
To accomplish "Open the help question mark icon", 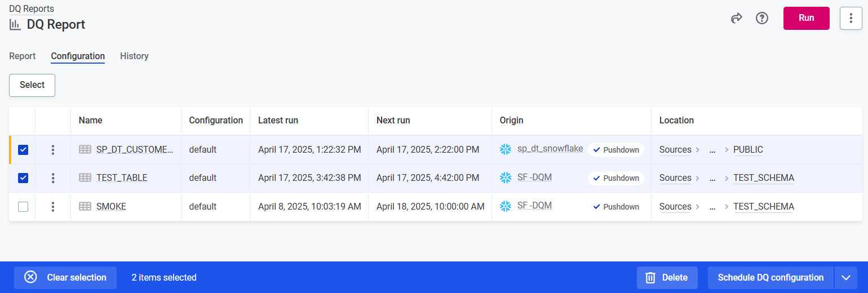I will (762, 19).
